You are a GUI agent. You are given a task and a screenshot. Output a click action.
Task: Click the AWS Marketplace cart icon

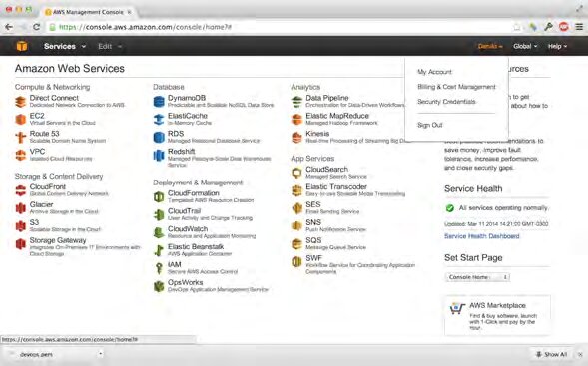(x=457, y=309)
